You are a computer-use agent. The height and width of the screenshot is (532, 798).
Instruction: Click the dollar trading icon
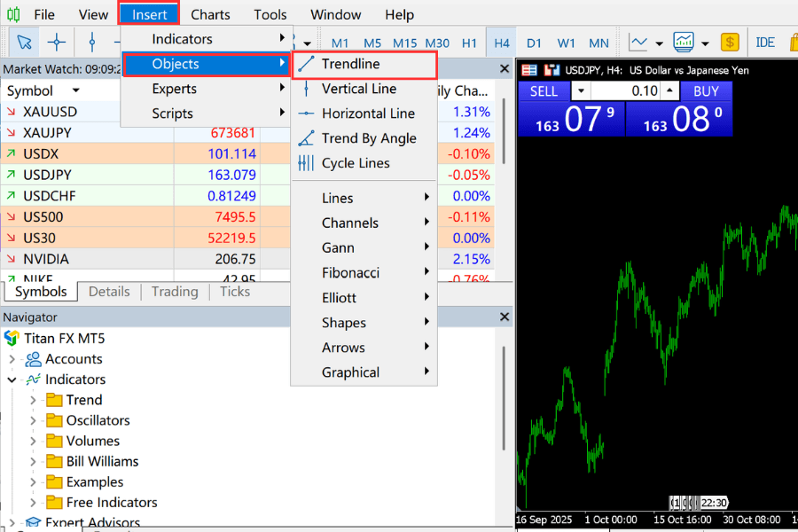pyautogui.click(x=730, y=43)
